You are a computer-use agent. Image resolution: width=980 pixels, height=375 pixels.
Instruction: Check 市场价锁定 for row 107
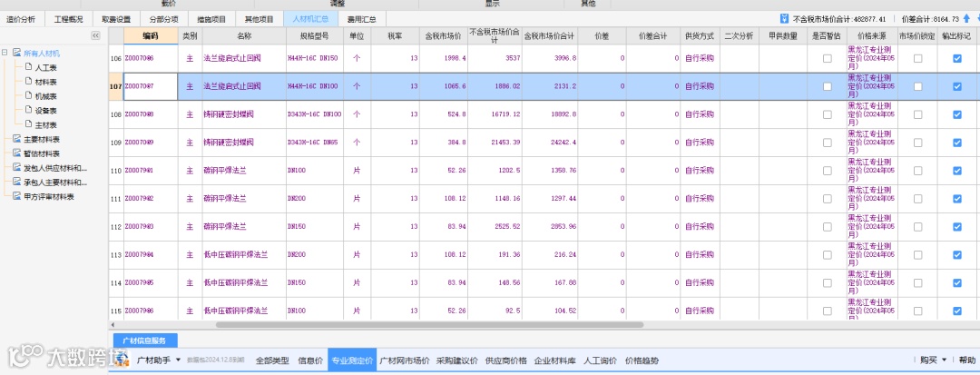917,86
